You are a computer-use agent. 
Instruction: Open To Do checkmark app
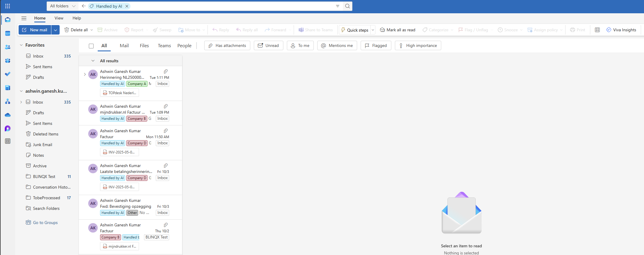tap(8, 74)
